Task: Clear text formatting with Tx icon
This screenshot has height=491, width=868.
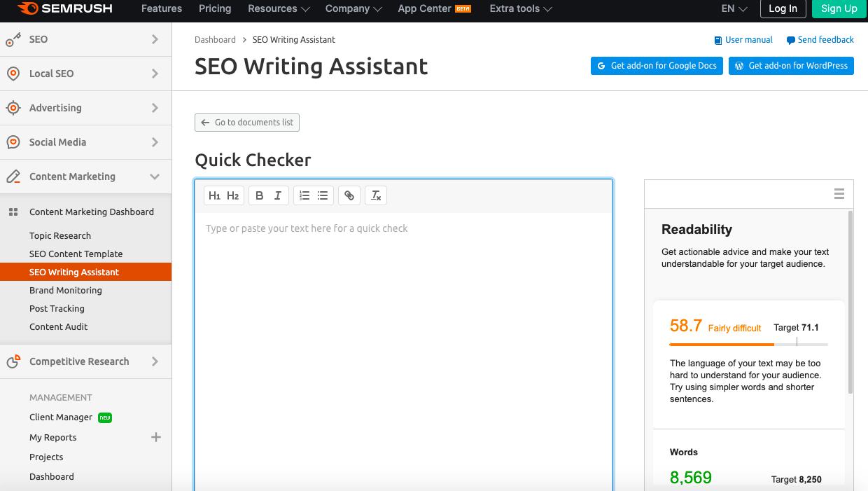Action: point(376,195)
